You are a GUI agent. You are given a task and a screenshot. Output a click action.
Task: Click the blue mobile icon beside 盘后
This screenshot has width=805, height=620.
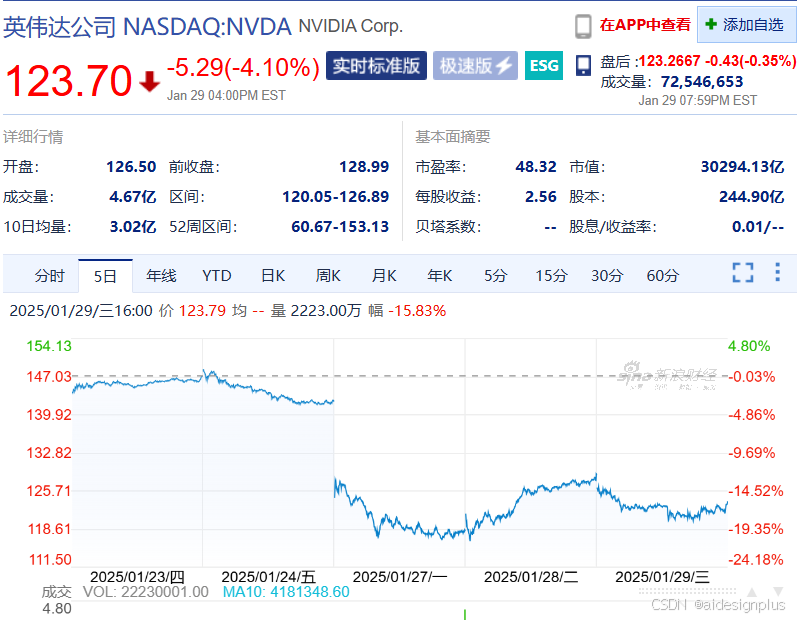click(583, 66)
